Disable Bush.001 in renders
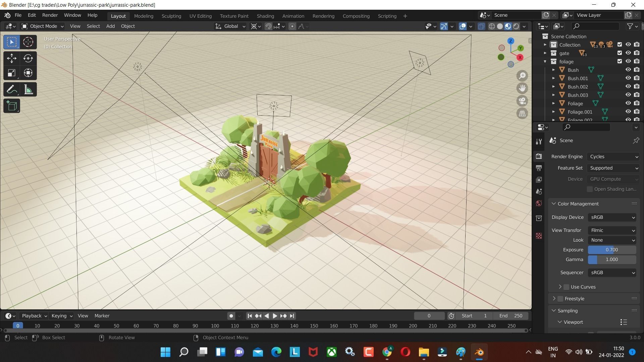This screenshot has width=644, height=362. (637, 78)
